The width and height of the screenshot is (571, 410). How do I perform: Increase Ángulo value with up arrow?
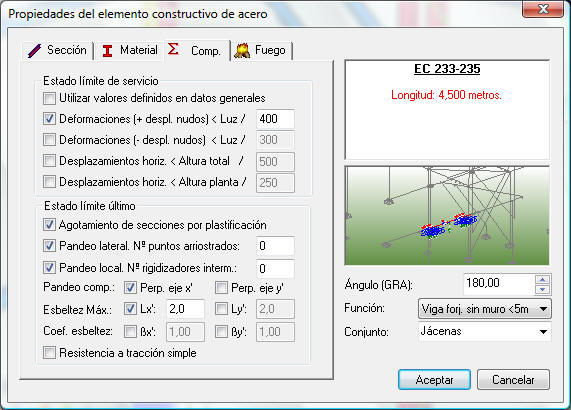click(x=543, y=280)
